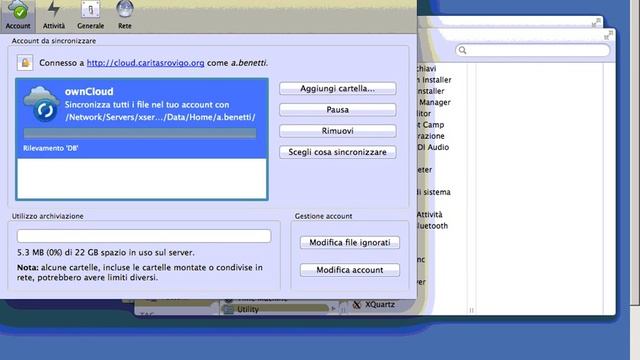
Task: Open the Account tab in the toolbar
Action: tap(18, 15)
